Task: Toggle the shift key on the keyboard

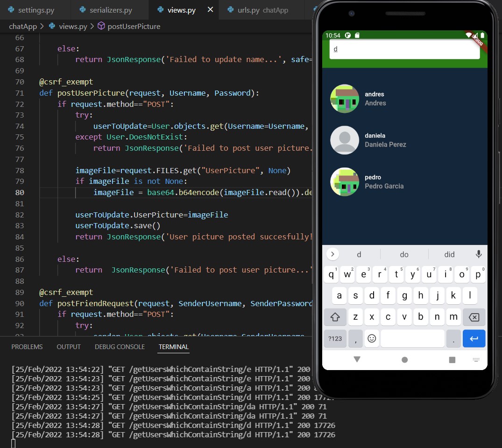Action: [x=335, y=317]
